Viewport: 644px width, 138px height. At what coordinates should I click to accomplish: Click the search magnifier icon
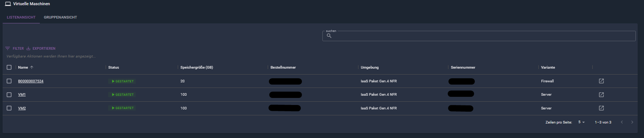point(329,36)
